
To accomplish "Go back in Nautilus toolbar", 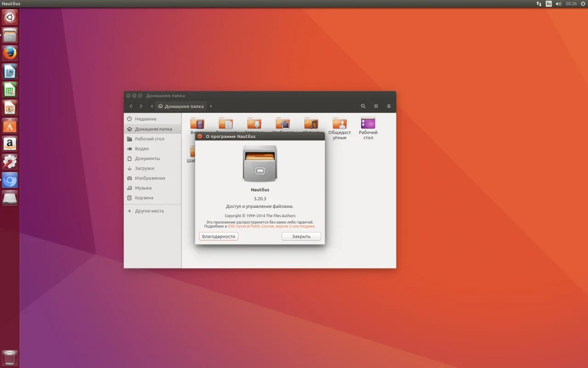I will (x=131, y=106).
